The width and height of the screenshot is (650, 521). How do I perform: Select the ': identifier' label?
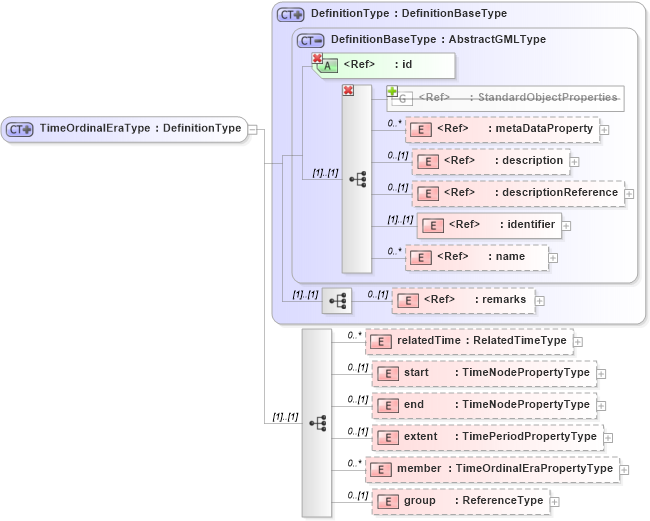tap(527, 224)
